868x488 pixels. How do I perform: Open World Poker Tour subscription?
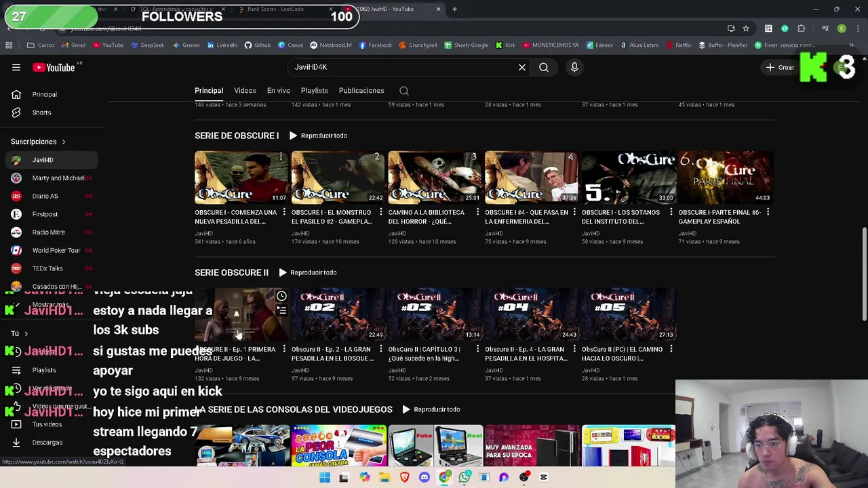click(52, 250)
